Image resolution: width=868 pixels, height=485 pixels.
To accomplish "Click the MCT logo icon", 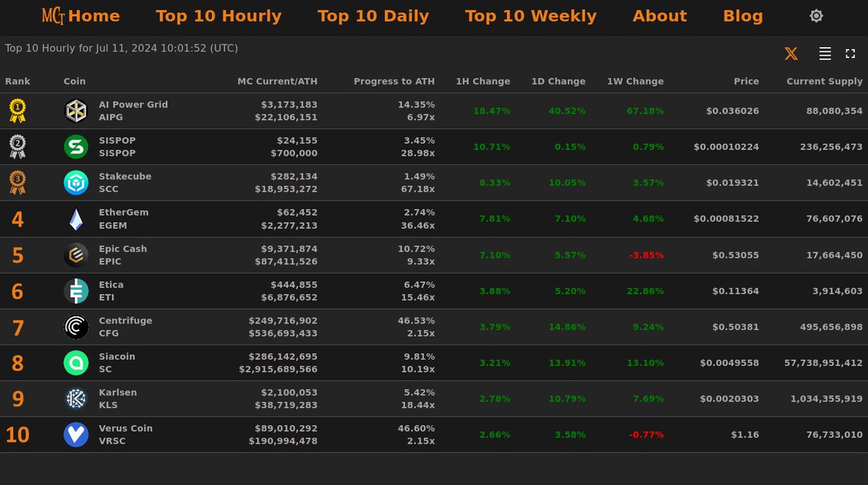I will click(53, 15).
